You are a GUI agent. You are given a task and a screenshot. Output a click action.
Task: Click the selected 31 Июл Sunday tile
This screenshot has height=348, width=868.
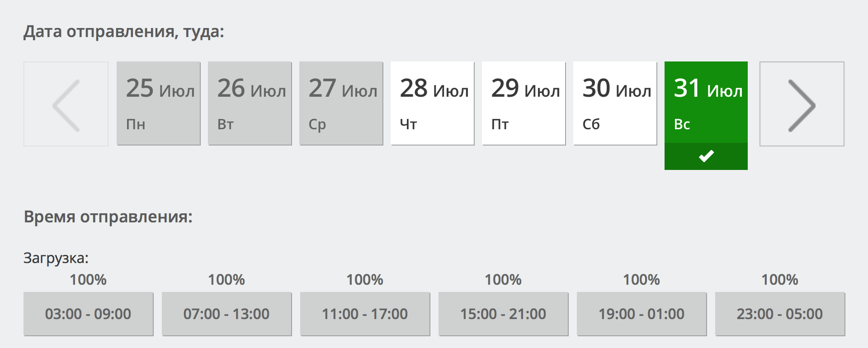pos(706,103)
